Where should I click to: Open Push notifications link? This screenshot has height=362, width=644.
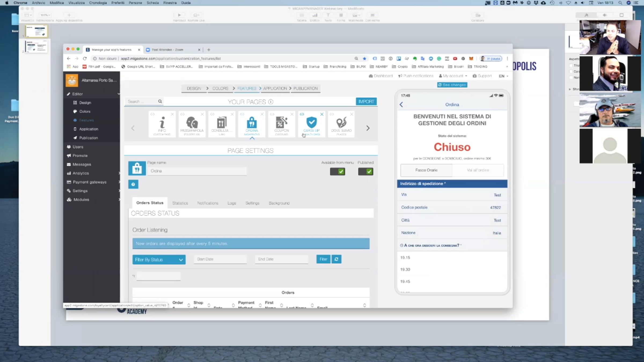click(416, 76)
